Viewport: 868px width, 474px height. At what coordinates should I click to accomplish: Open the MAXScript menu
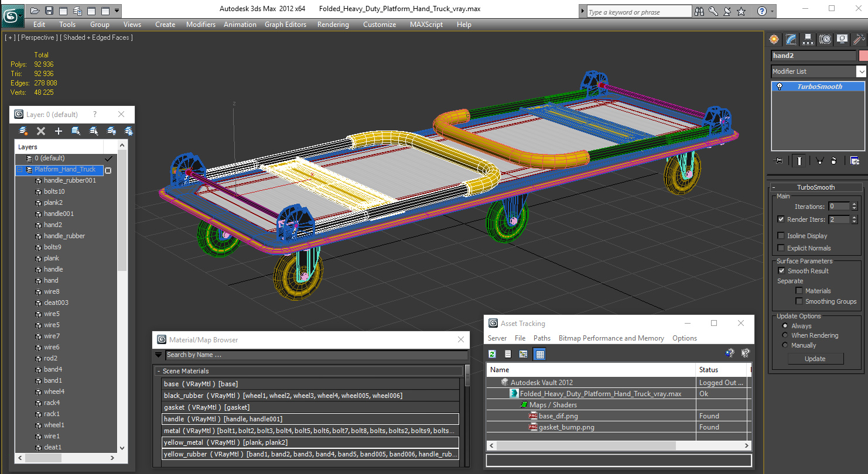click(427, 25)
